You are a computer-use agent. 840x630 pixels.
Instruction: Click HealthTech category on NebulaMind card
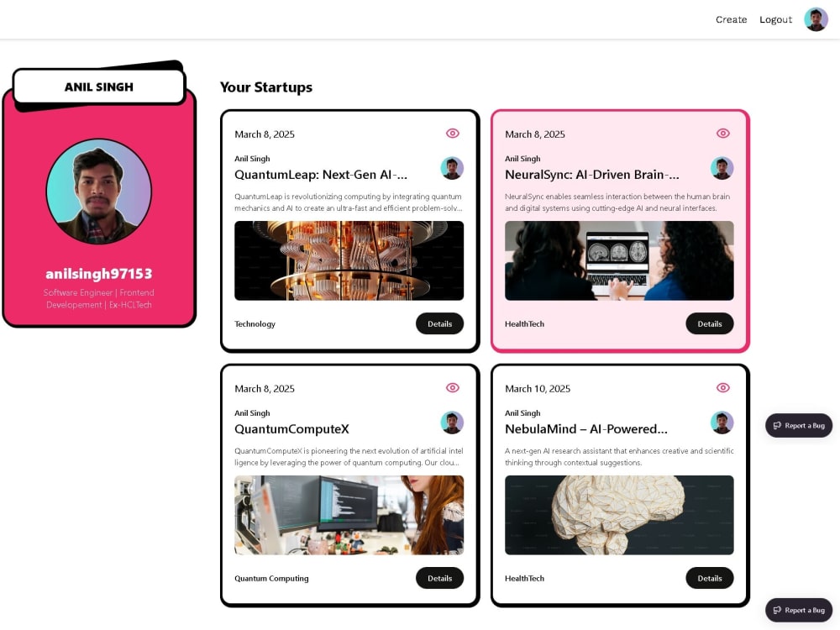coord(524,579)
